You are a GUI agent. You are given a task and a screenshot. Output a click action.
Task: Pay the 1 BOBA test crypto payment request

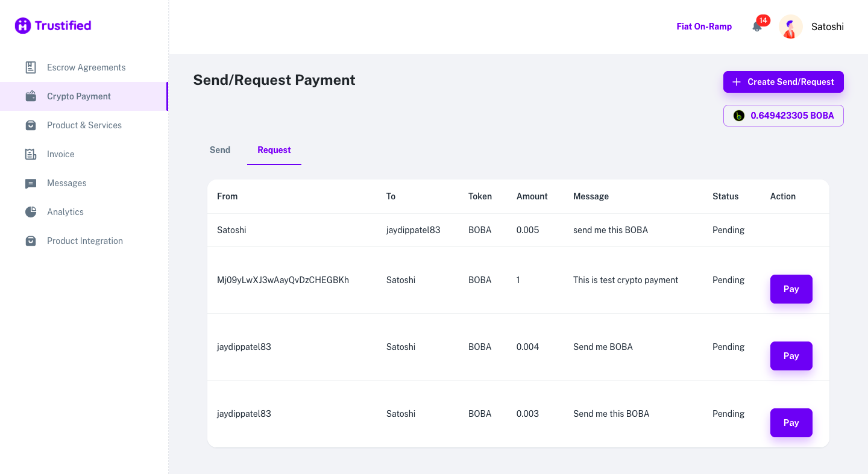point(791,289)
